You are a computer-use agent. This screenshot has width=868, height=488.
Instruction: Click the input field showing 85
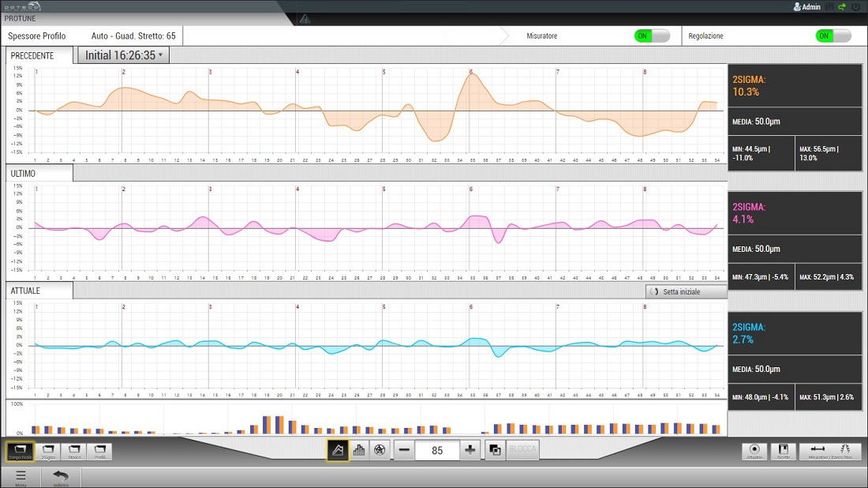(437, 450)
